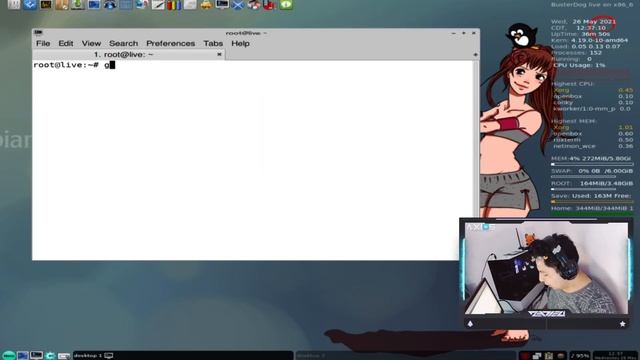Click the blue screen icon in top launcher
Screen dimensions: 640x360
click(94, 4)
